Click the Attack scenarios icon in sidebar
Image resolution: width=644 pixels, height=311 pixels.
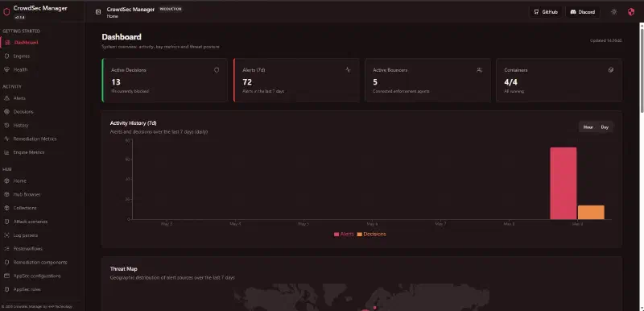[x=6, y=222]
